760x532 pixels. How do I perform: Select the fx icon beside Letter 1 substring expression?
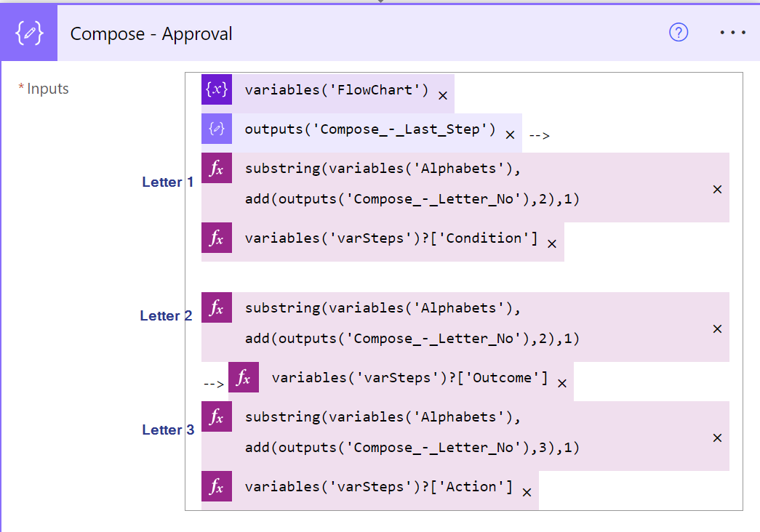(x=216, y=168)
